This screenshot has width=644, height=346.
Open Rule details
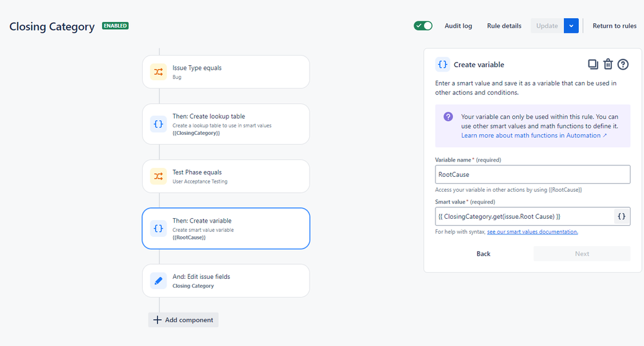(x=504, y=26)
